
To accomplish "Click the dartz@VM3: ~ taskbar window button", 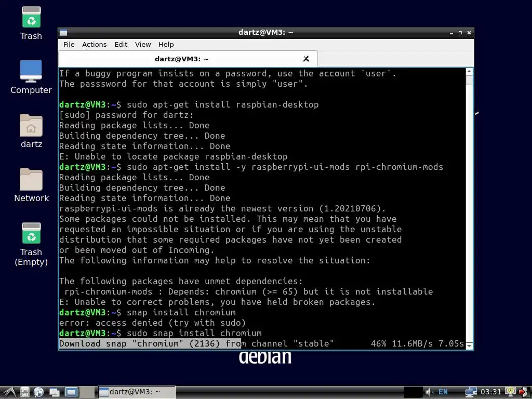I will point(137,392).
